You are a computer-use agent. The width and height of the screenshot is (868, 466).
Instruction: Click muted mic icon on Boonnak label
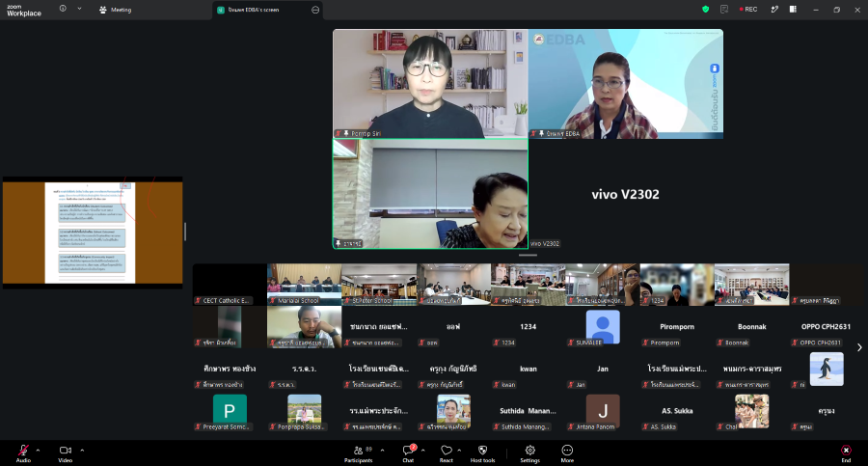(x=719, y=343)
